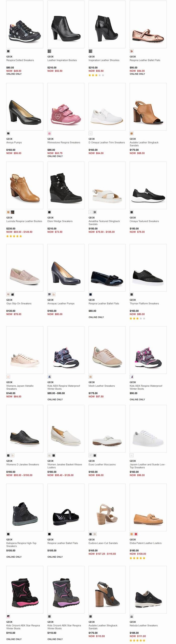Image resolution: width=176 pixels, height=644 pixels.
Task: Click Rhinestone Respira Sneakers link
Action: pyautogui.click(x=64, y=143)
